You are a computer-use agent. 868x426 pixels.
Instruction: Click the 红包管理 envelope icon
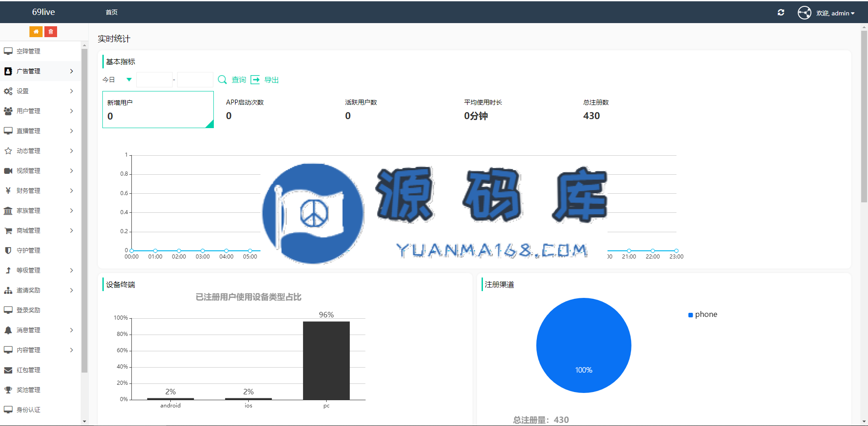[x=8, y=370]
